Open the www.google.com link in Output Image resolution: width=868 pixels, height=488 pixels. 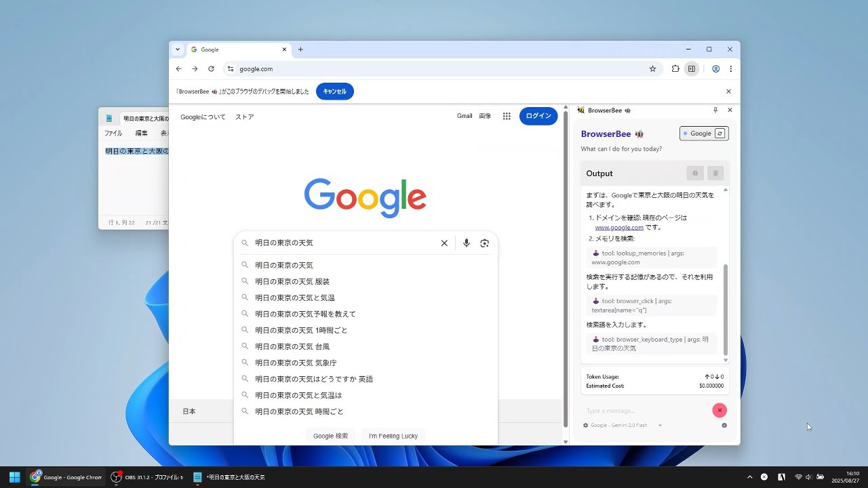(x=619, y=228)
